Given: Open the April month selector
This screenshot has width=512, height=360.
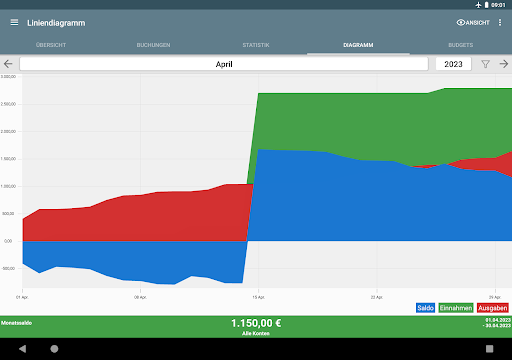Looking at the screenshot, I should click(x=224, y=64).
